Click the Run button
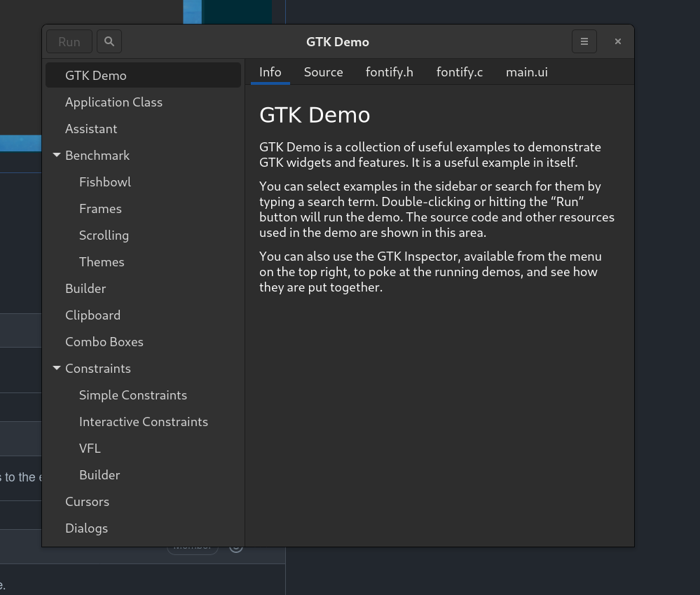 69,41
